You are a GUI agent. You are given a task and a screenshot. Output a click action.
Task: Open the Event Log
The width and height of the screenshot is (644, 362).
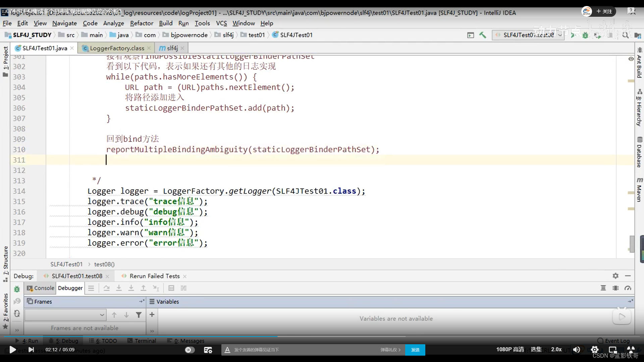tap(613, 341)
